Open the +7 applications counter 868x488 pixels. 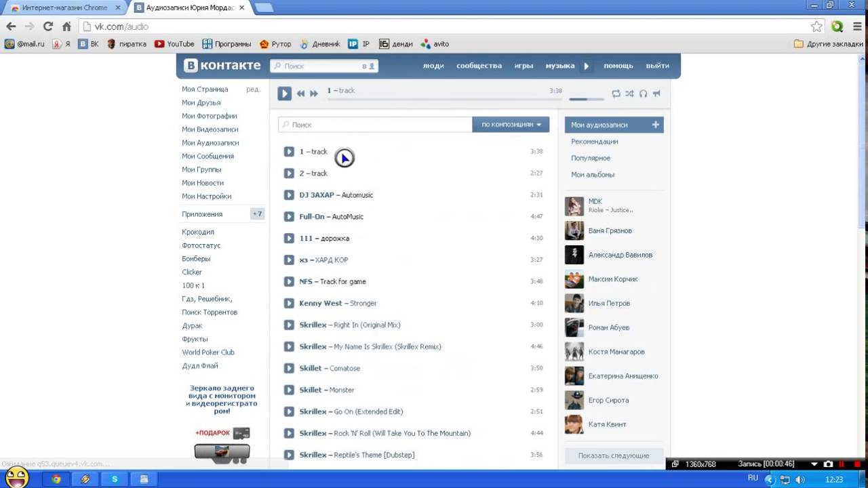[257, 214]
